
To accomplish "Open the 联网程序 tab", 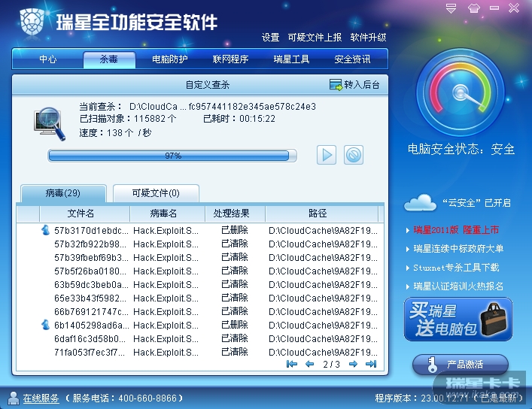I will 231,59.
